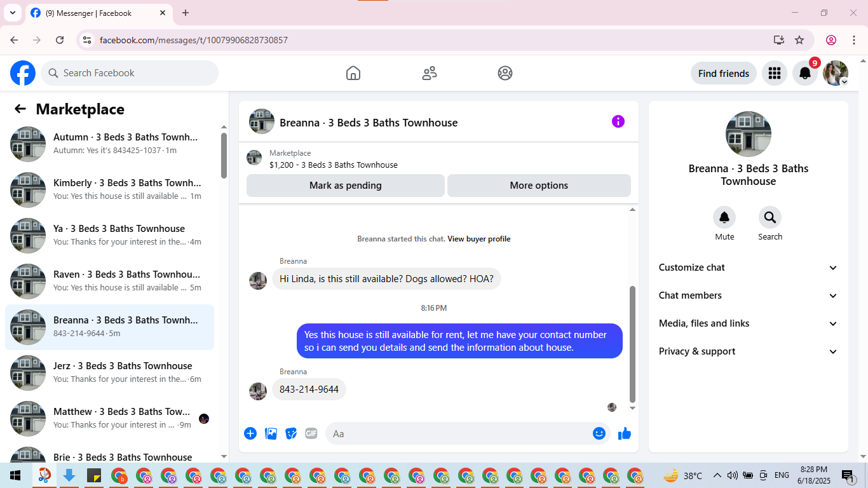The image size is (868, 488).
Task: Open the Windows Start menu
Action: click(x=15, y=475)
